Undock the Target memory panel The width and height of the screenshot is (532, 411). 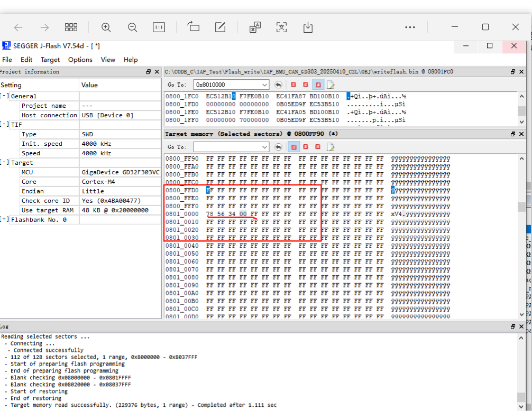click(x=512, y=134)
